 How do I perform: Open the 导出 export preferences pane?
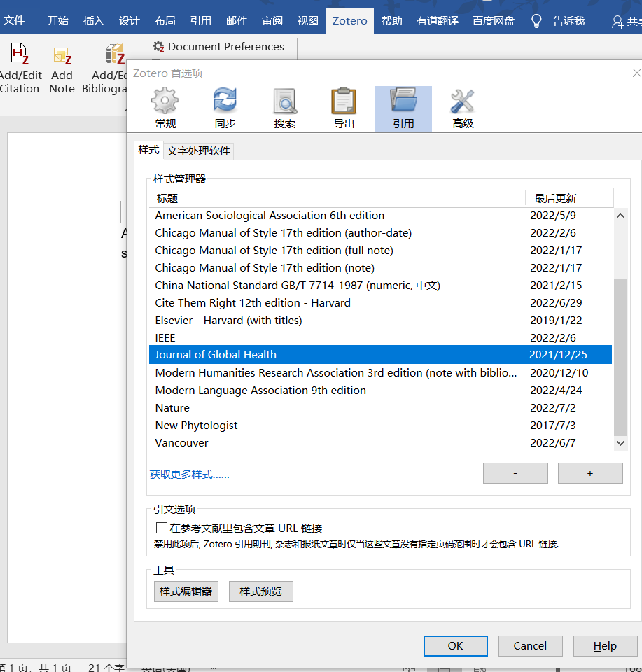pos(344,109)
